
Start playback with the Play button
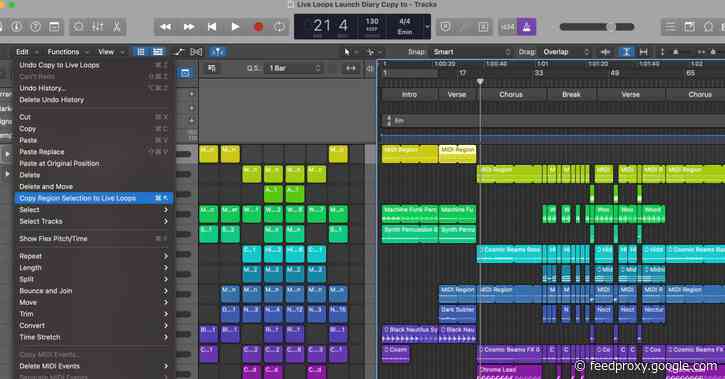(x=235, y=27)
